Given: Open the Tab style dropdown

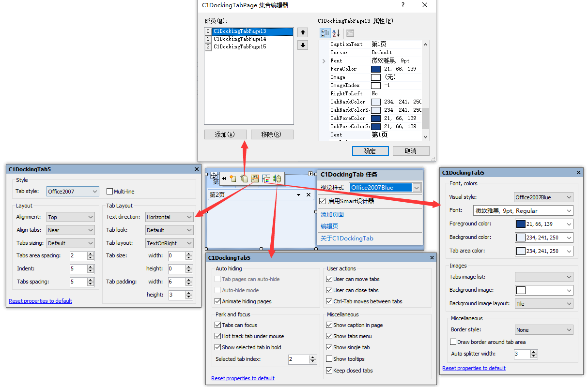Looking at the screenshot, I should (73, 192).
